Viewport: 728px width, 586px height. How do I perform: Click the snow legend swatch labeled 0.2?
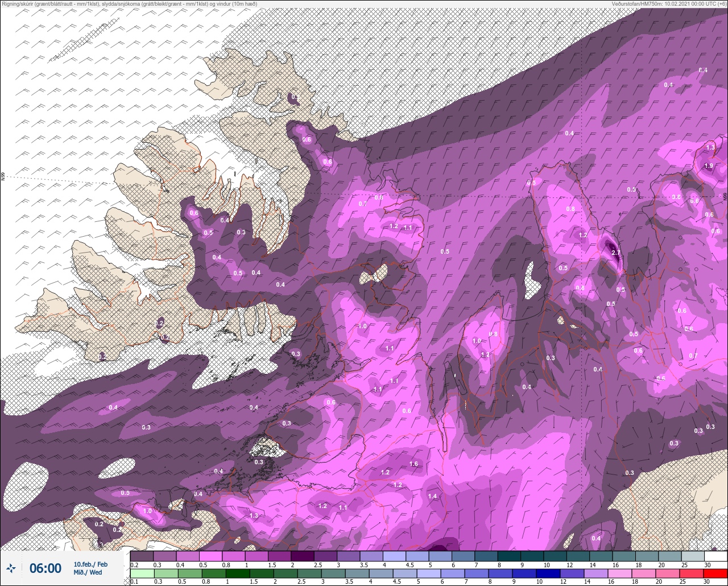[142, 556]
